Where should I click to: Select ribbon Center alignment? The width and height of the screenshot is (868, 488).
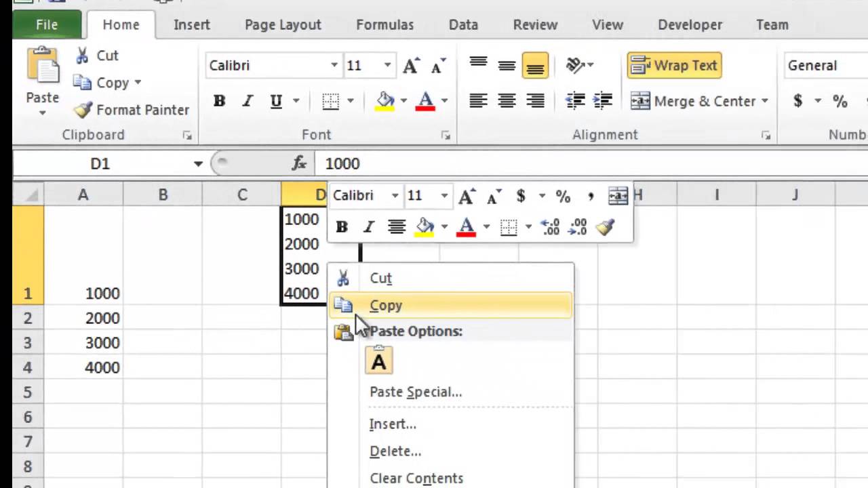click(507, 102)
